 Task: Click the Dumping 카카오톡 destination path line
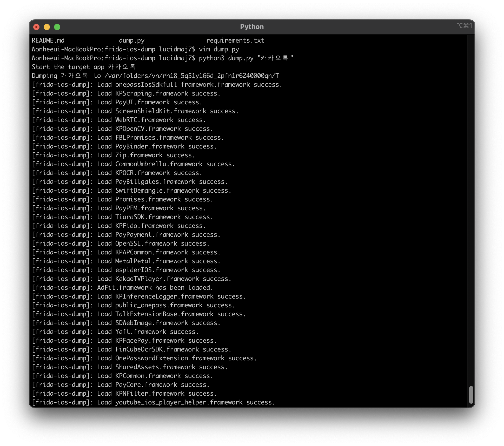pyautogui.click(x=155, y=76)
